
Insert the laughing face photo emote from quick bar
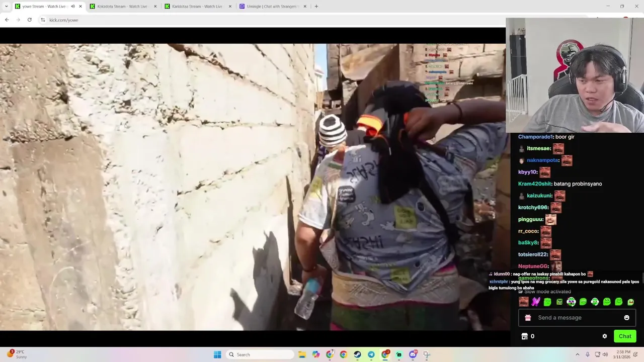click(x=524, y=302)
